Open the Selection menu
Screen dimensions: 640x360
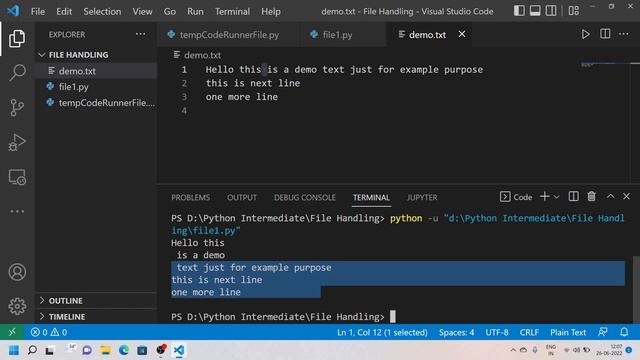point(102,11)
